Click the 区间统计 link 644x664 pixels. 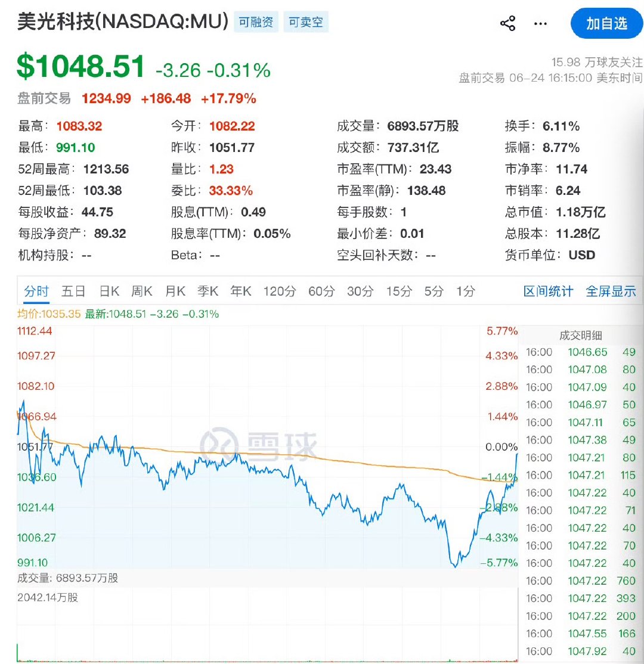point(548,291)
